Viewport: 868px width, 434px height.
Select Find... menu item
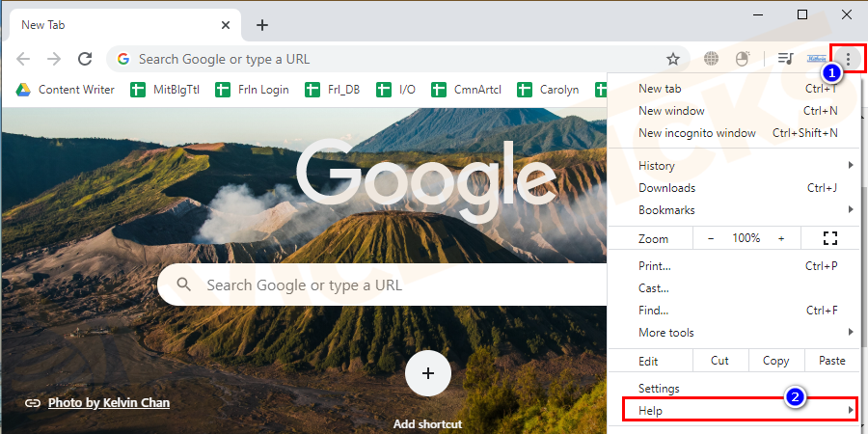pyautogui.click(x=734, y=310)
